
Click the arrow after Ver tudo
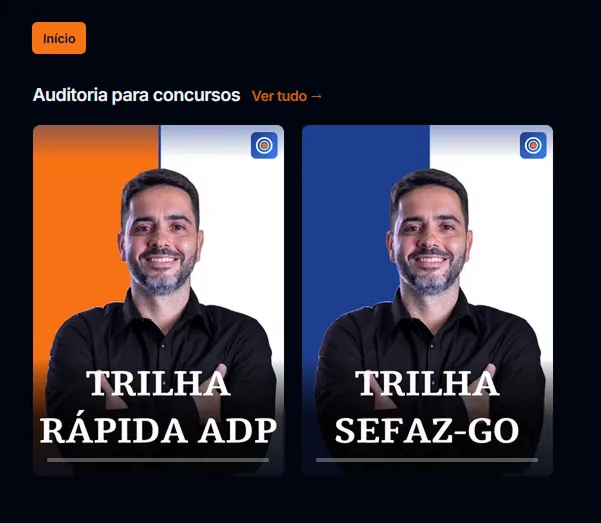click(x=317, y=96)
